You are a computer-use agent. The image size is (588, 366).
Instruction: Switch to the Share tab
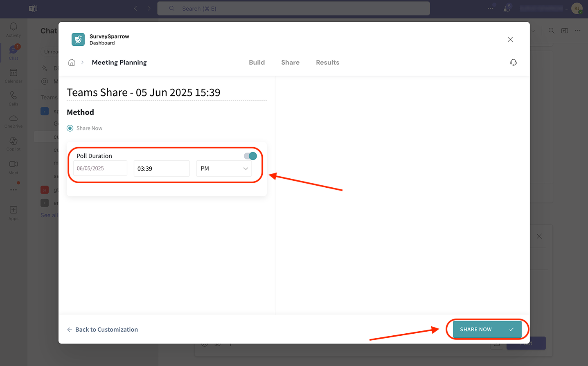tap(290, 63)
